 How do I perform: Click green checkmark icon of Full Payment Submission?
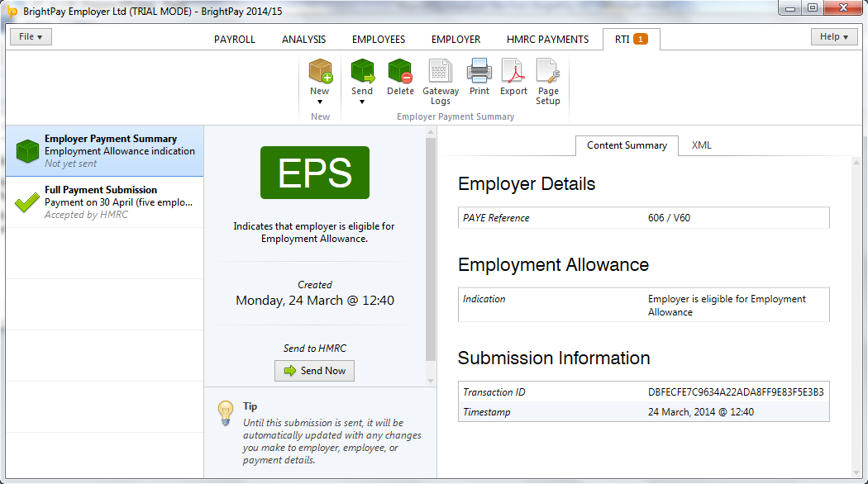coord(27,202)
